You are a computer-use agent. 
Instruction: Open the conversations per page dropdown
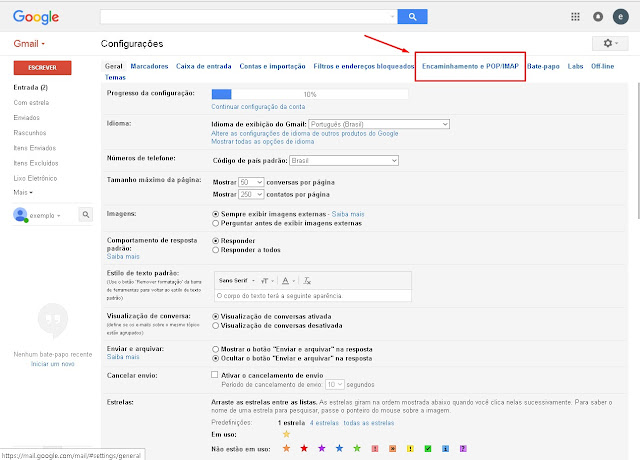251,182
